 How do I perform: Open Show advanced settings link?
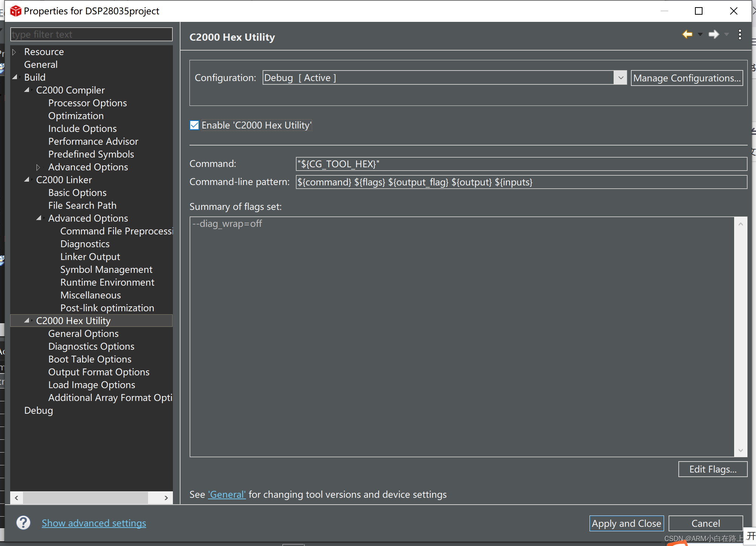(x=94, y=523)
